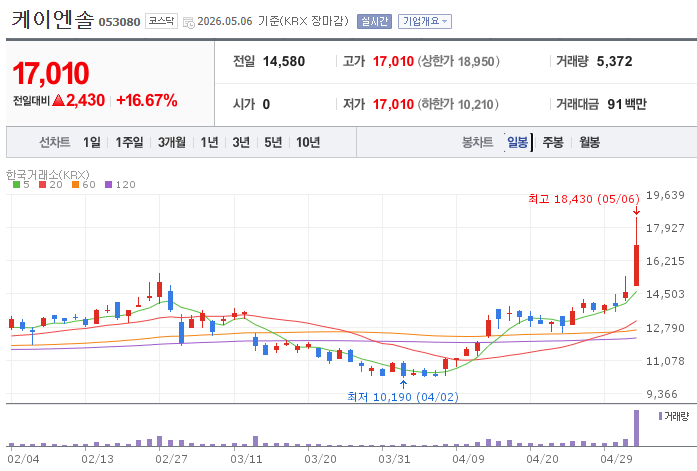Click the +16.67% change value

pyautogui.click(x=147, y=100)
